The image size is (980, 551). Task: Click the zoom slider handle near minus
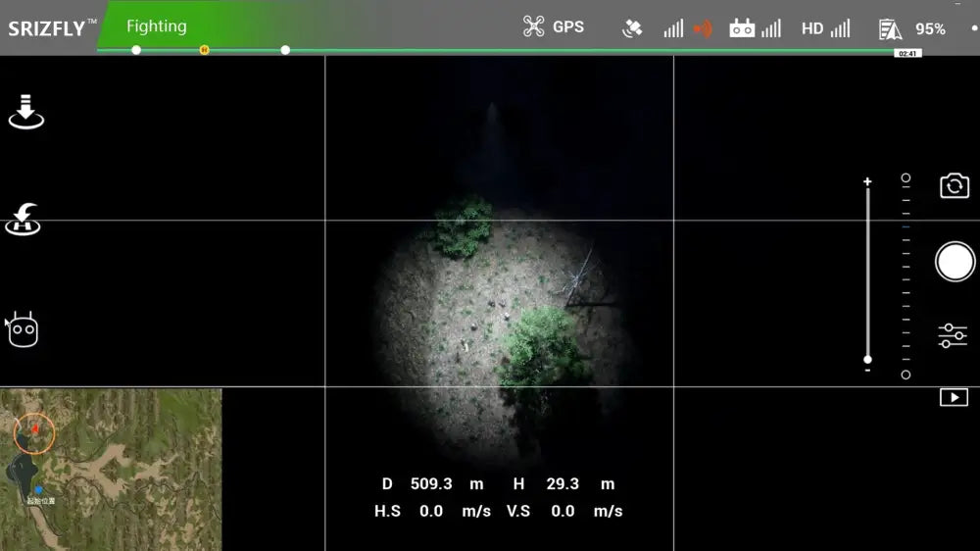point(867,360)
